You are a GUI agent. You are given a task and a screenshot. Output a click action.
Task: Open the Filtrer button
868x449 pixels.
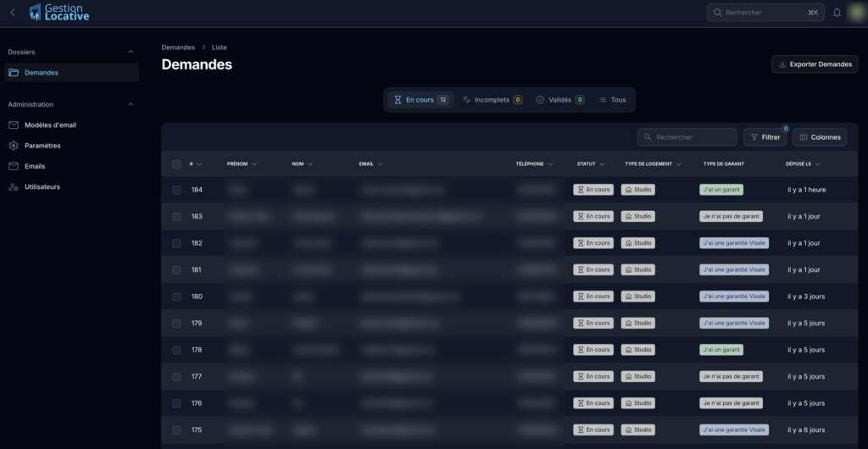pos(765,137)
